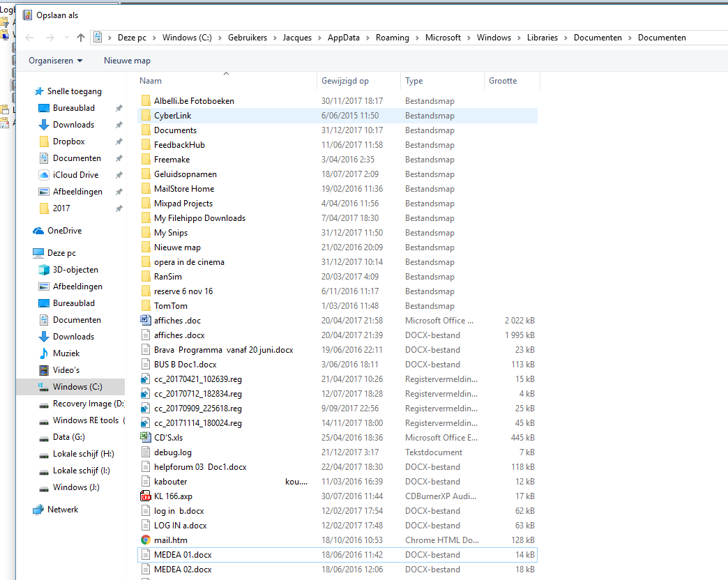The image size is (728, 580).
Task: Open Windows RE tools drive
Action: tap(82, 420)
